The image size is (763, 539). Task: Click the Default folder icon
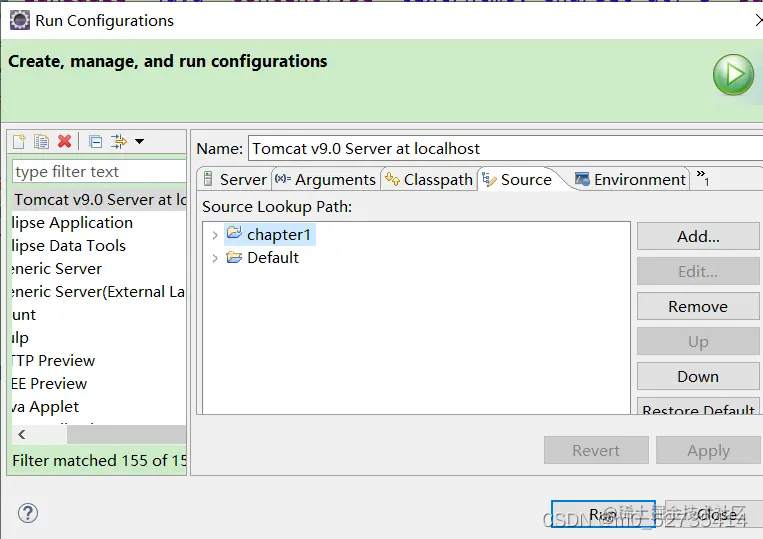tap(234, 257)
